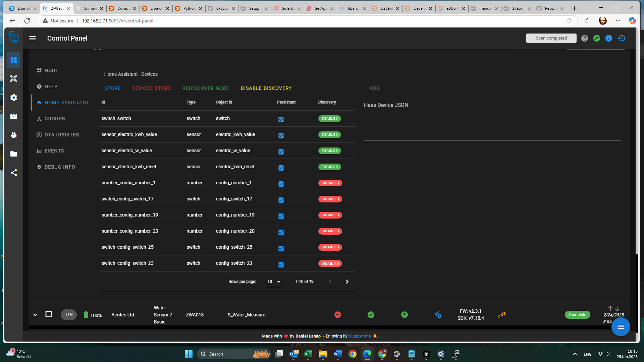Open the rows per page dropdown
This screenshot has width=644, height=362.
point(275,282)
